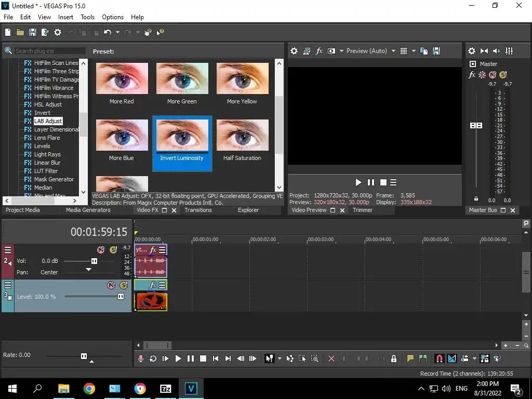532x399 pixels.
Task: Click the Undo arrow icon
Action: 108,32
